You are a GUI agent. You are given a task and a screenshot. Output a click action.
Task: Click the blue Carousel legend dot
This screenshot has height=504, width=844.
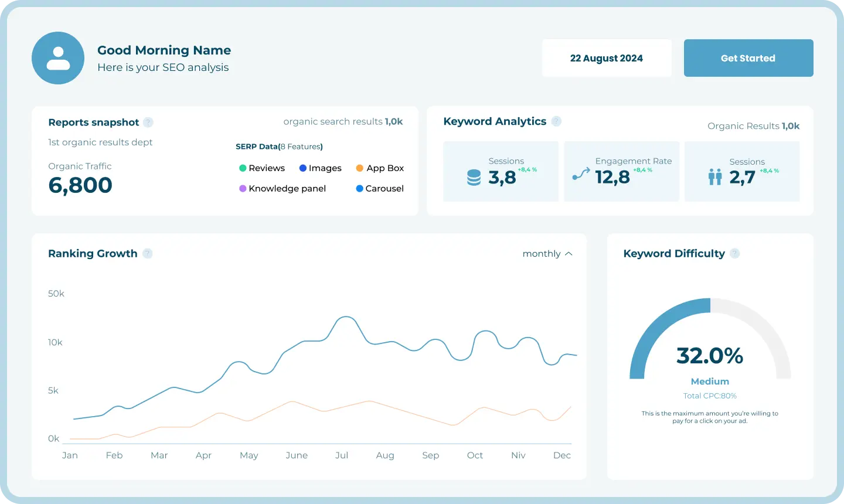(x=360, y=189)
